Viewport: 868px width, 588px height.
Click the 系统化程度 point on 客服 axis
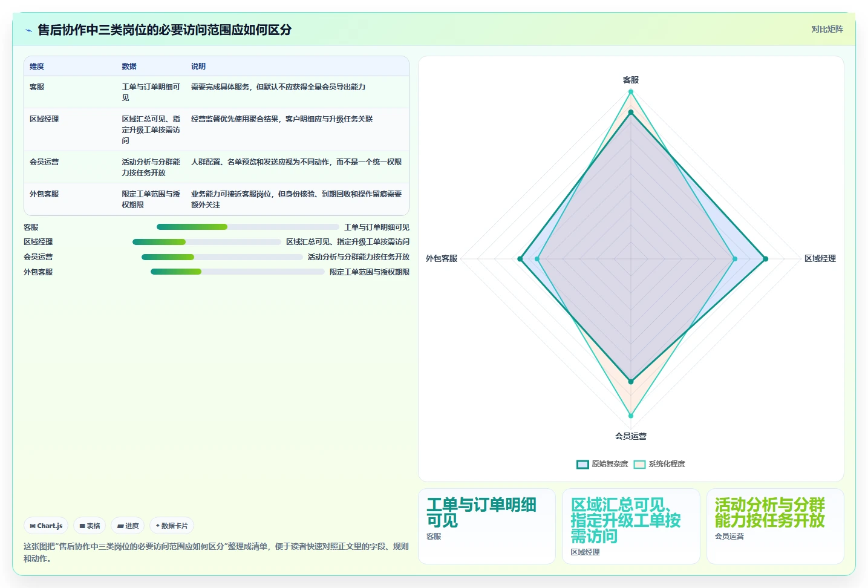[x=631, y=92]
